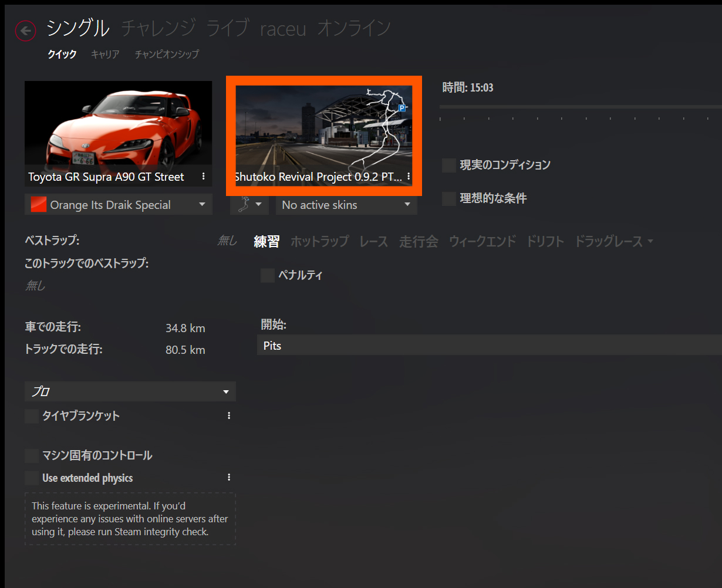Switch to the シングル tab
This screenshot has width=722, height=588.
tap(78, 28)
